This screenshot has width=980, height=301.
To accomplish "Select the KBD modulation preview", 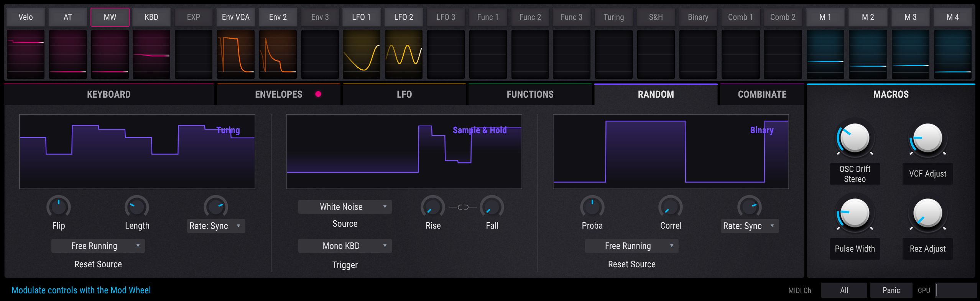I will pos(151,54).
